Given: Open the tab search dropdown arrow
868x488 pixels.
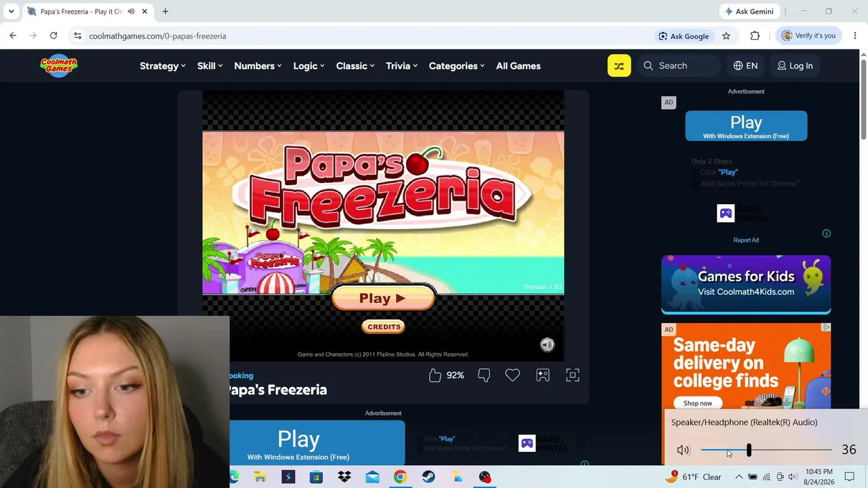Looking at the screenshot, I should [x=11, y=12].
